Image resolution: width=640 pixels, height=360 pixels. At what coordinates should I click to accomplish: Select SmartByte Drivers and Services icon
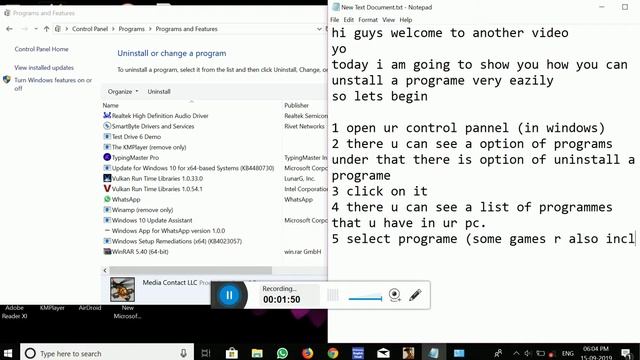point(107,126)
